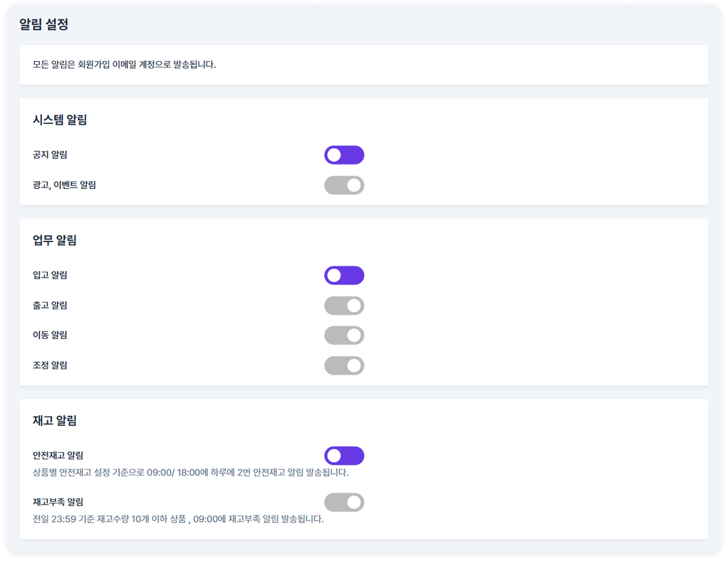The height and width of the screenshot is (561, 728).
Task: Click the 공지 알림 label text
Action: click(50, 155)
